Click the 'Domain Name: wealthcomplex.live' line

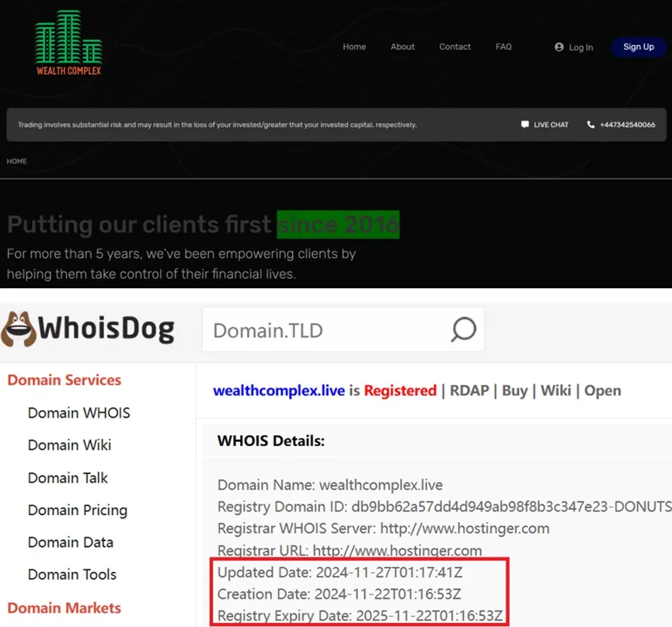coord(330,485)
